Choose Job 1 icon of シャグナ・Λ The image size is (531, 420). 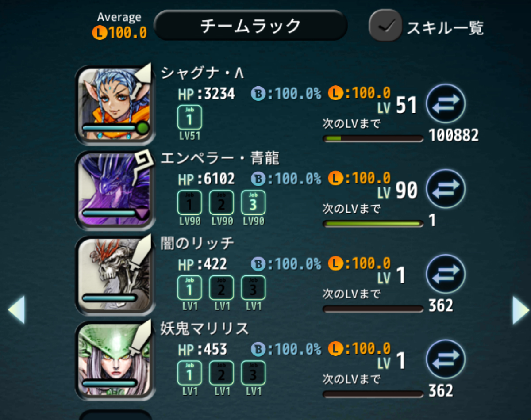[190, 117]
